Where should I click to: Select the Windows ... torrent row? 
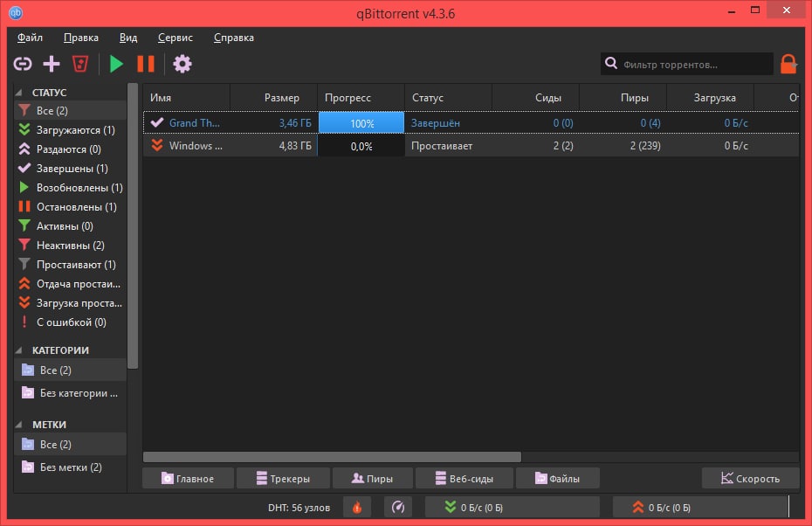[x=471, y=146]
